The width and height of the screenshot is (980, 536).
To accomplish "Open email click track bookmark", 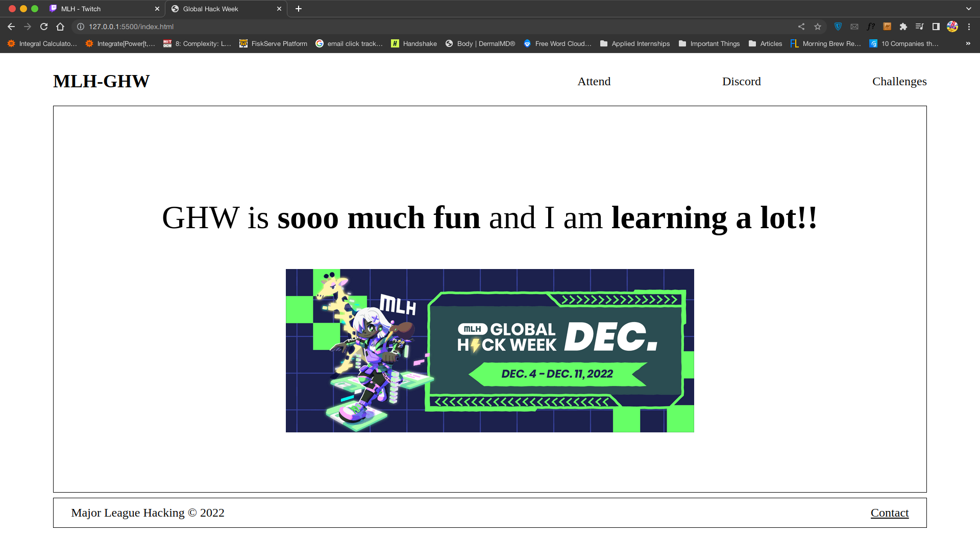I will click(349, 43).
